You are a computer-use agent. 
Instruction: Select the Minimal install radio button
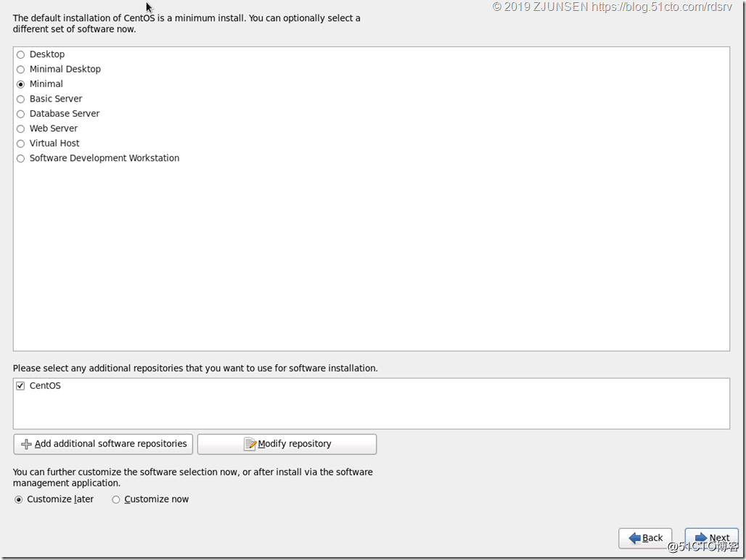tap(20, 84)
